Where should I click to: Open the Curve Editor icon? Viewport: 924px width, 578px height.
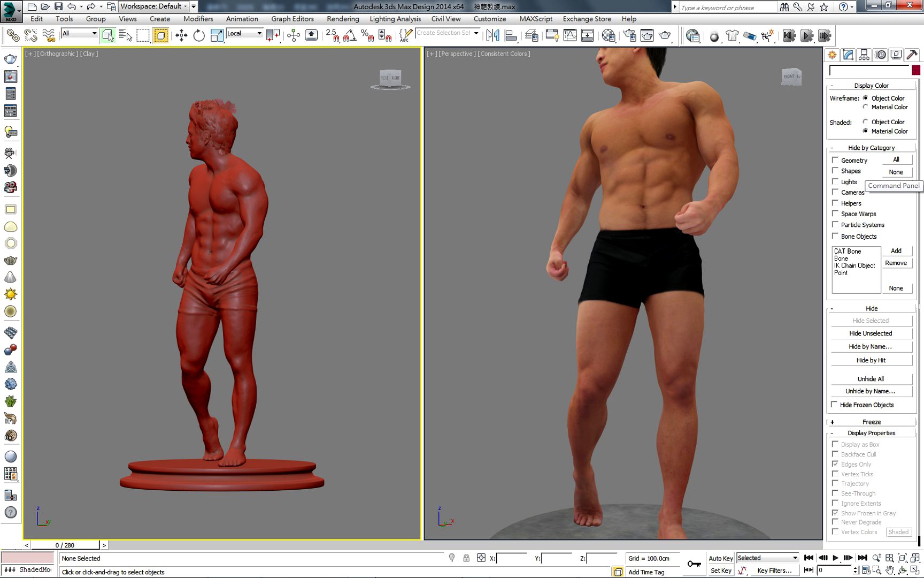pos(570,36)
